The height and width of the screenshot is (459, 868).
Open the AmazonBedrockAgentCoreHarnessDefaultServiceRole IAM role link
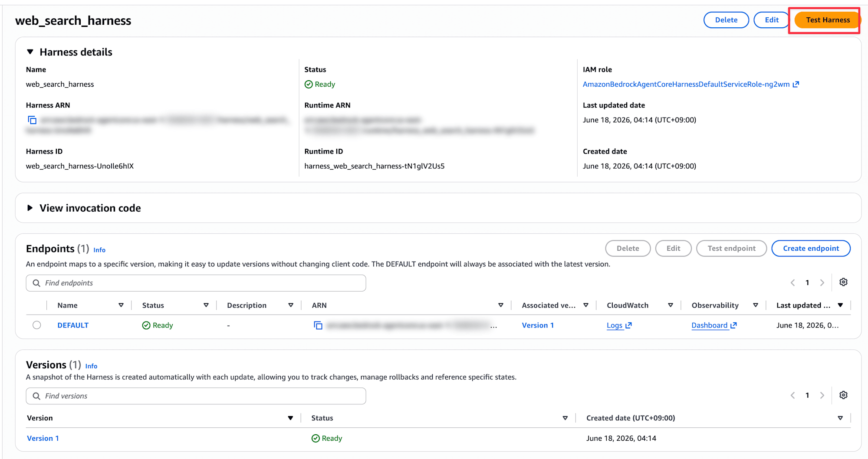point(686,84)
